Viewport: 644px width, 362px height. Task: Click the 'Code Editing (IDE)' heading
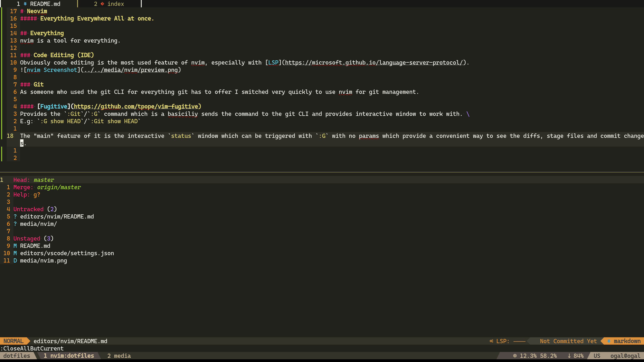click(x=64, y=55)
